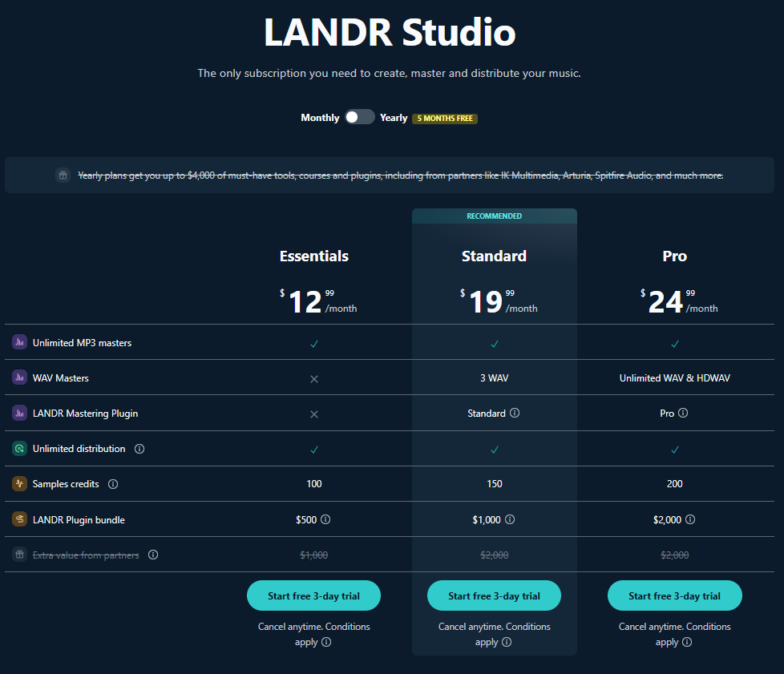Viewport: 784px width, 674px height.
Task: Click the Unlimited MP3 masters label
Action: [x=82, y=343]
